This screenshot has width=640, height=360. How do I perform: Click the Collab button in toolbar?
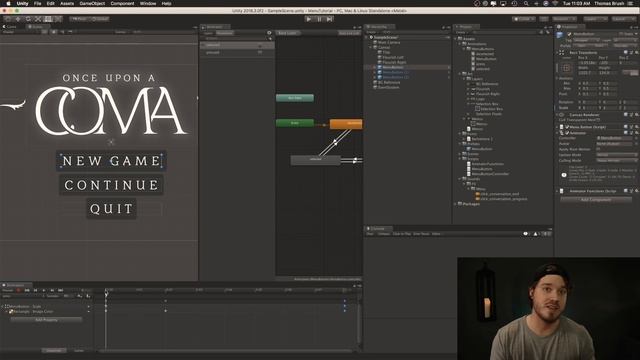tap(524, 19)
